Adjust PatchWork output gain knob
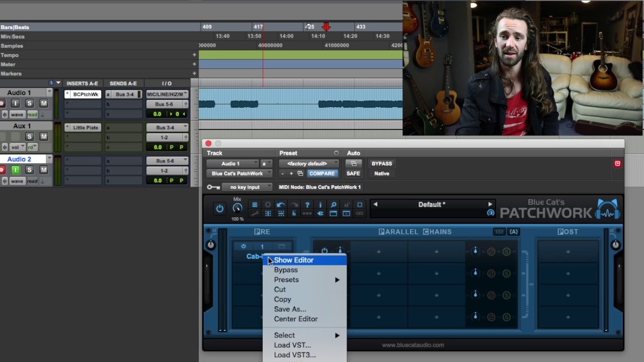Image resolution: width=644 pixels, height=362 pixels. click(615, 245)
